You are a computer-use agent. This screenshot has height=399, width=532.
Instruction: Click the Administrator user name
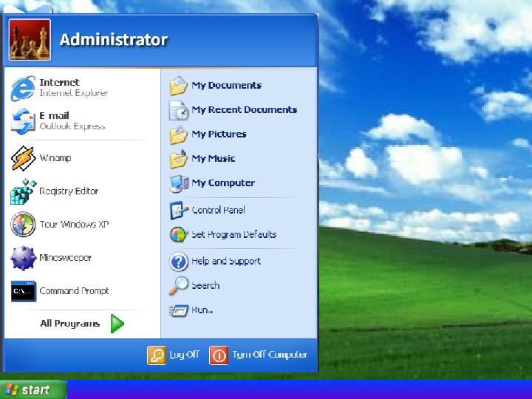pos(114,40)
